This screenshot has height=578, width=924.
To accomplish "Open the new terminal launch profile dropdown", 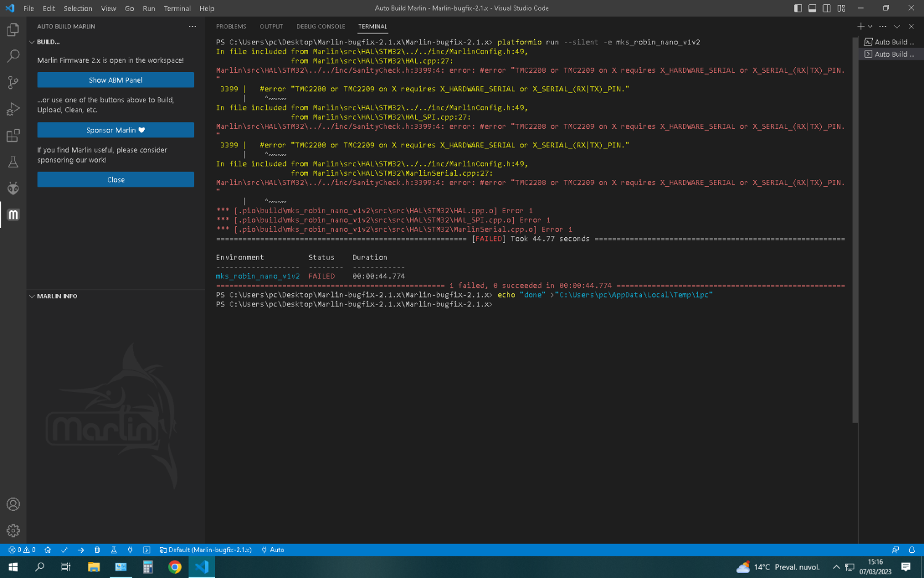I will click(x=870, y=26).
